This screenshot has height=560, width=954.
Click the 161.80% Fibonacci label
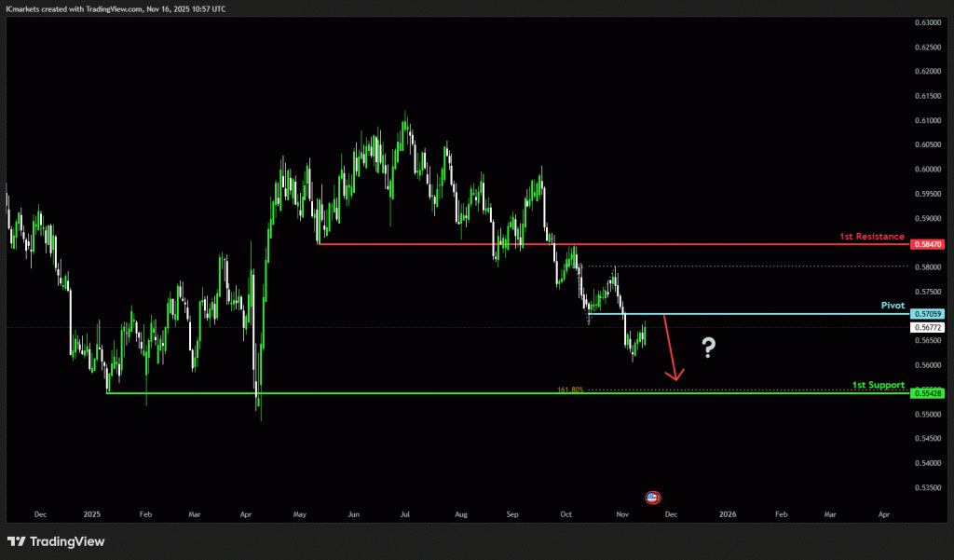(570, 389)
